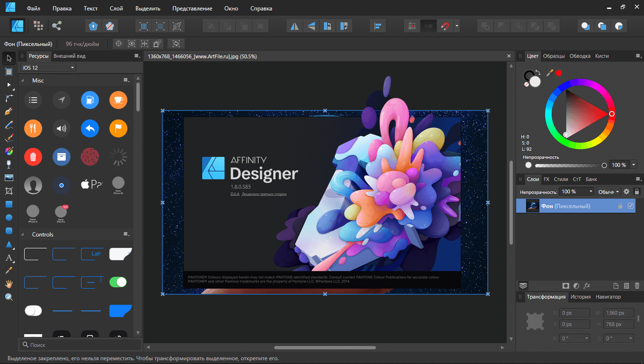This screenshot has height=364, width=644.
Task: Click the Flip Vertical toolbar icon
Action: [311, 25]
